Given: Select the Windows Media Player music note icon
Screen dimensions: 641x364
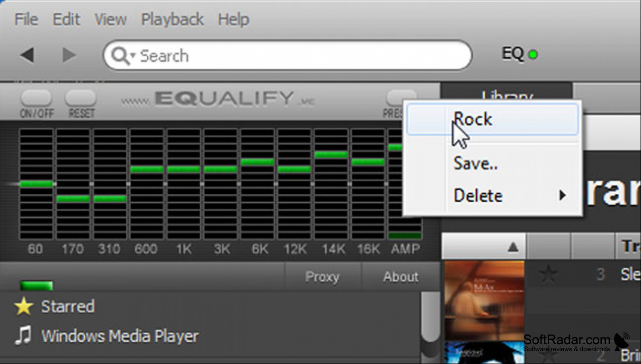Looking at the screenshot, I should pos(23,336).
